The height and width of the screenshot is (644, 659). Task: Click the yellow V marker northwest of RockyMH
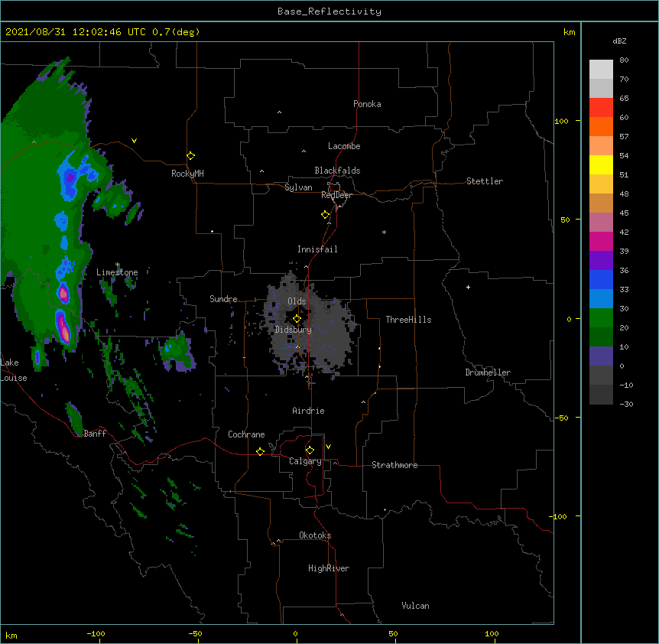pyautogui.click(x=134, y=141)
